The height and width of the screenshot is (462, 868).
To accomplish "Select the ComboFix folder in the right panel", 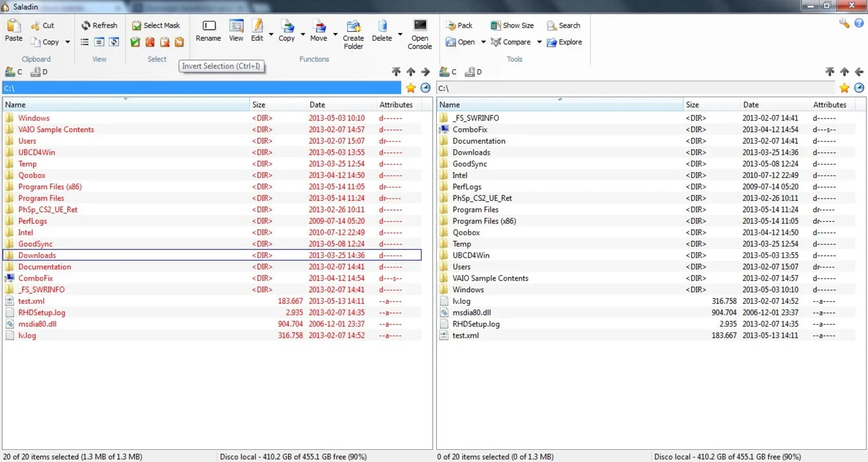I will pos(646,129).
